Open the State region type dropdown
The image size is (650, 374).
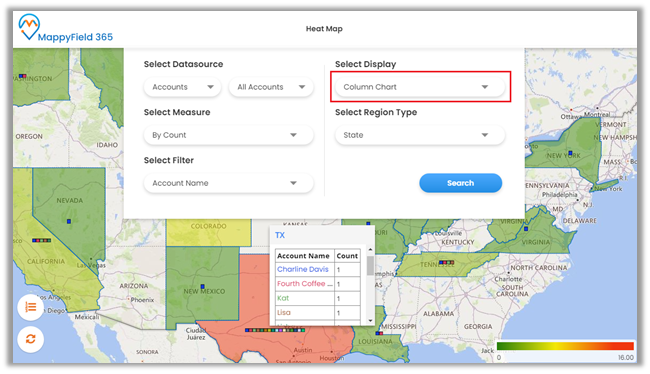click(420, 135)
